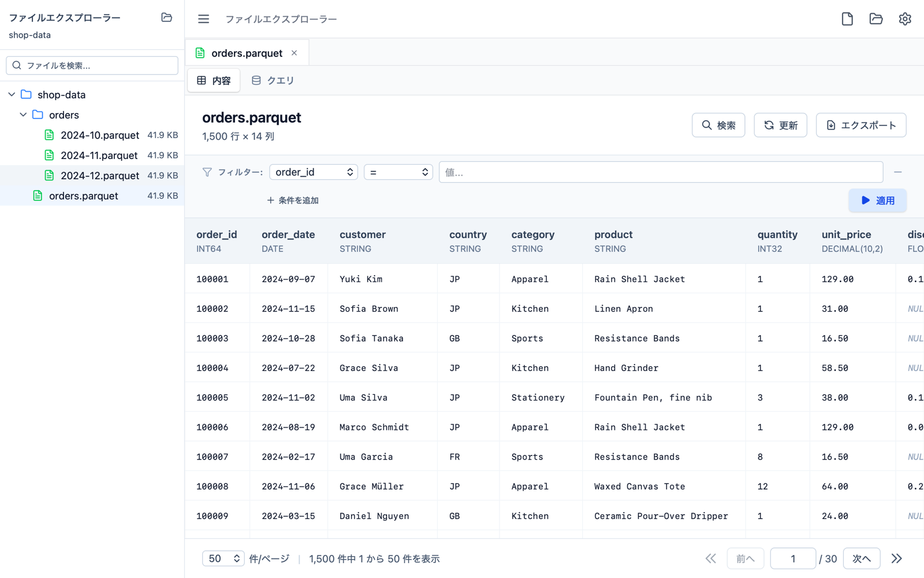Click the 検索 button
Screen dimensions: 924x578
point(718,125)
